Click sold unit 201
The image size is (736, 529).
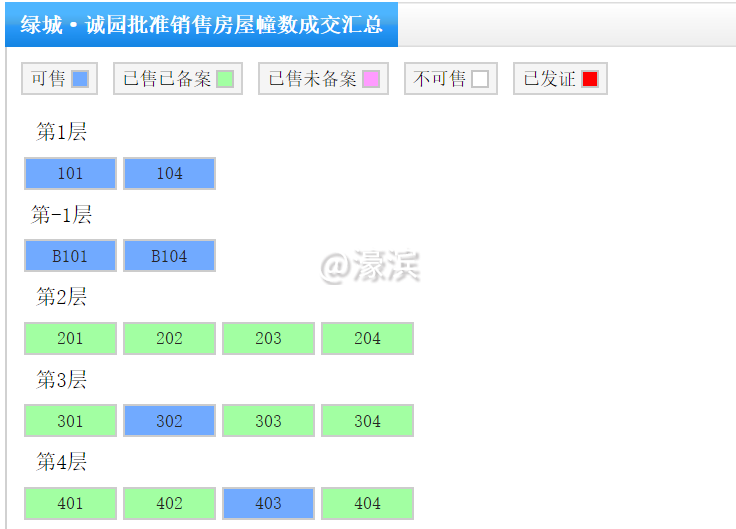tap(70, 338)
